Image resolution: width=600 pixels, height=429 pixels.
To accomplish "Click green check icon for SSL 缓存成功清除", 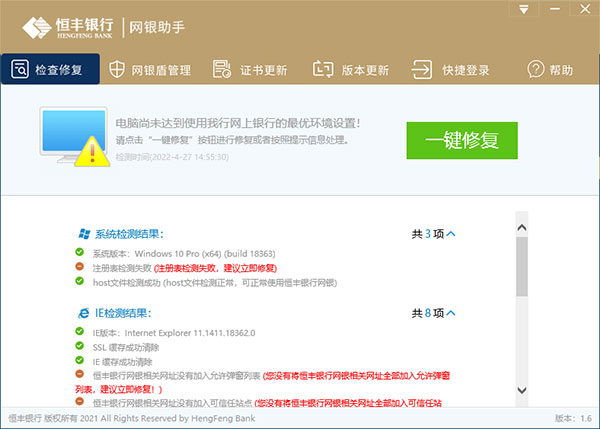I will (x=80, y=346).
